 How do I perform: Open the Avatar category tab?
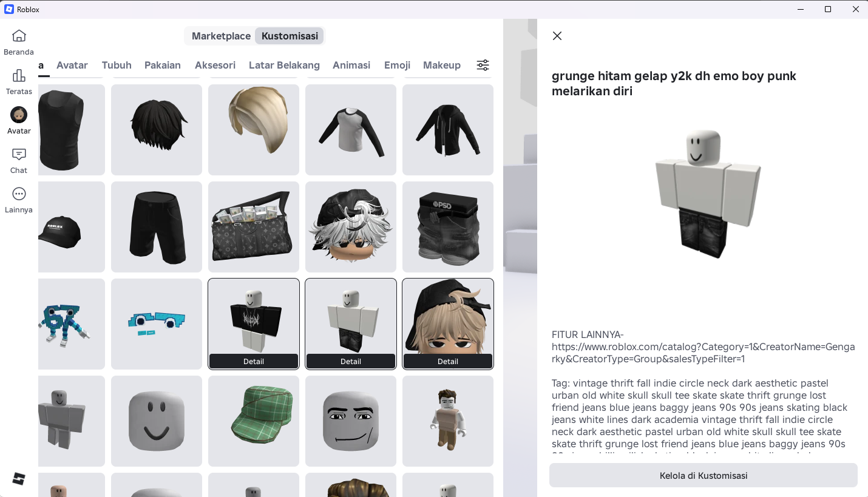tap(72, 65)
